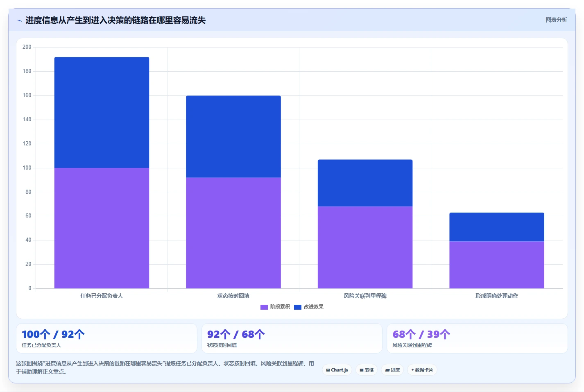Click the chart icon beside the title
The image size is (584, 392).
(19, 20)
